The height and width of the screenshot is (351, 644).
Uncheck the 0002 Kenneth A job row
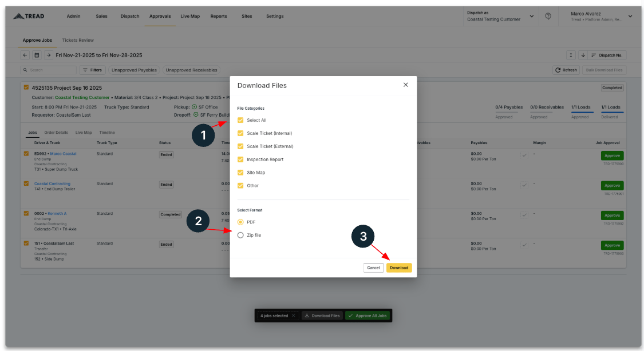pyautogui.click(x=26, y=214)
